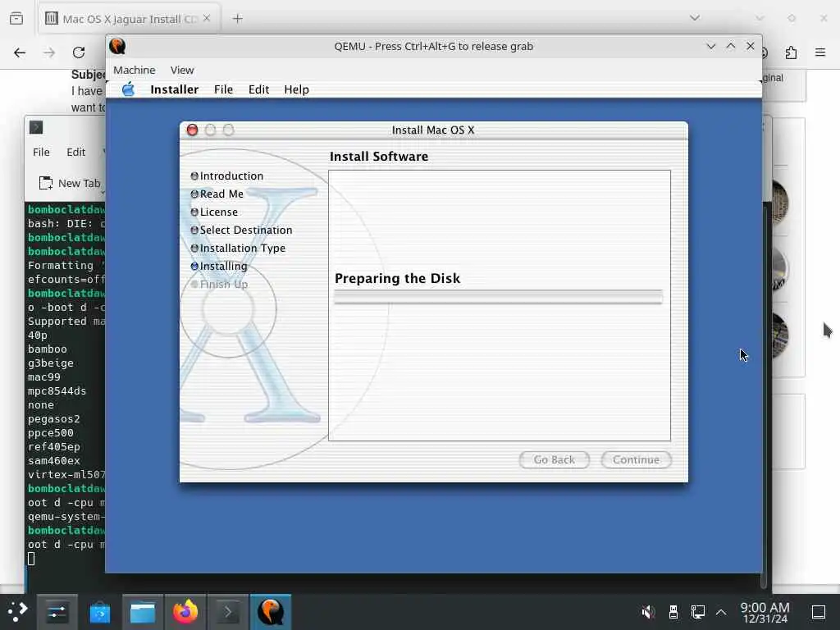Open the Installer application menu
This screenshot has height=630, width=840.
[x=174, y=89]
